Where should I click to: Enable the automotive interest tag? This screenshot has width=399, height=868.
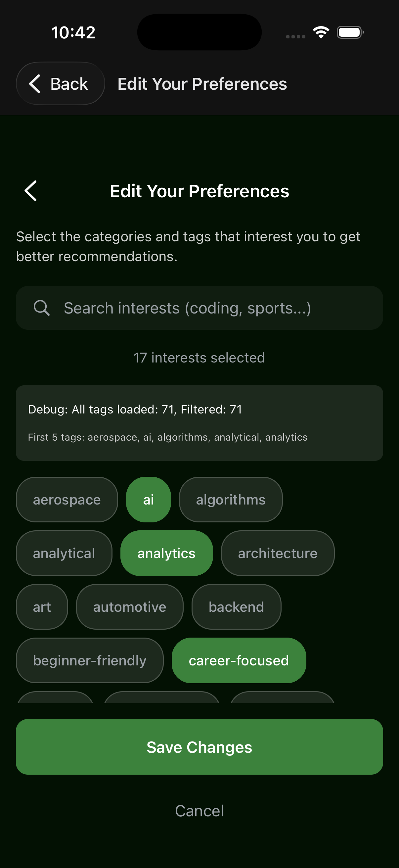(x=130, y=606)
